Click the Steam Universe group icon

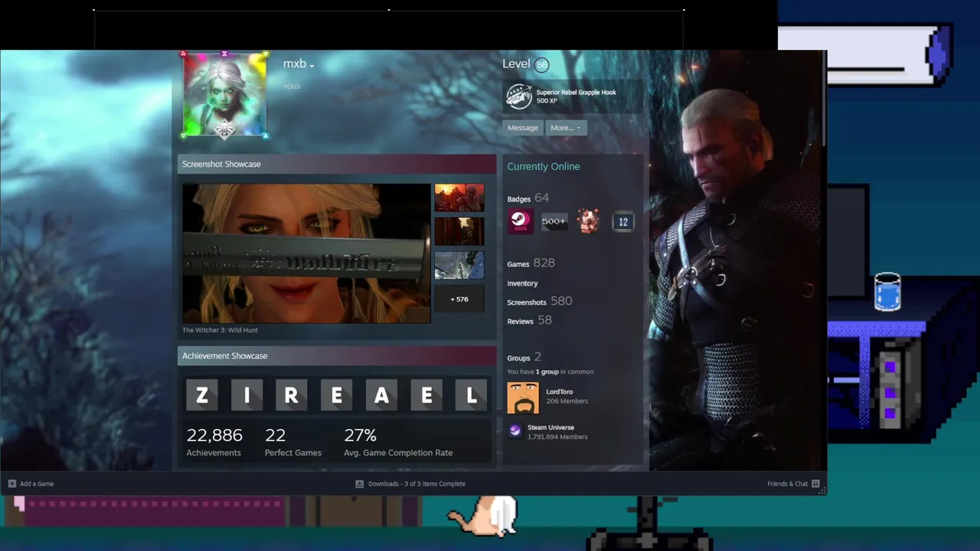tap(515, 432)
